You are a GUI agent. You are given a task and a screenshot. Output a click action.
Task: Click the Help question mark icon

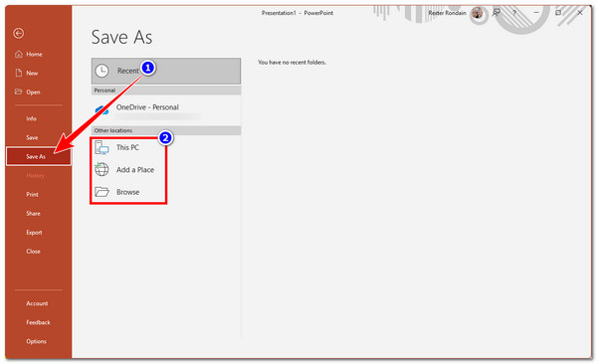(x=514, y=13)
